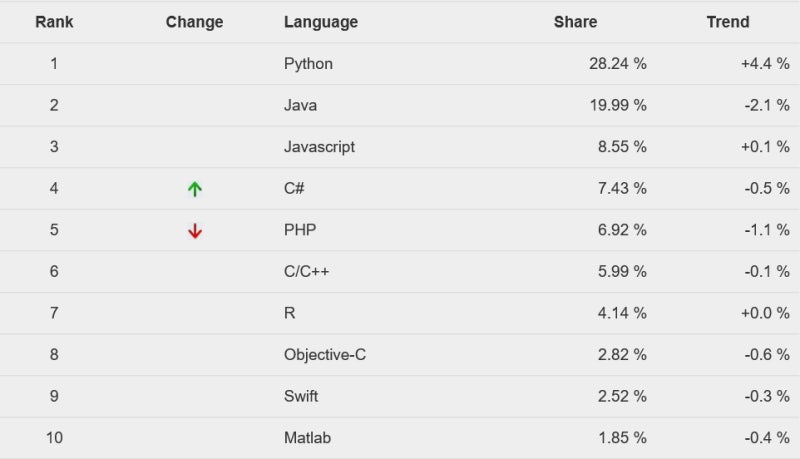
Task: Click the Objective-C language entry
Action: point(325,354)
